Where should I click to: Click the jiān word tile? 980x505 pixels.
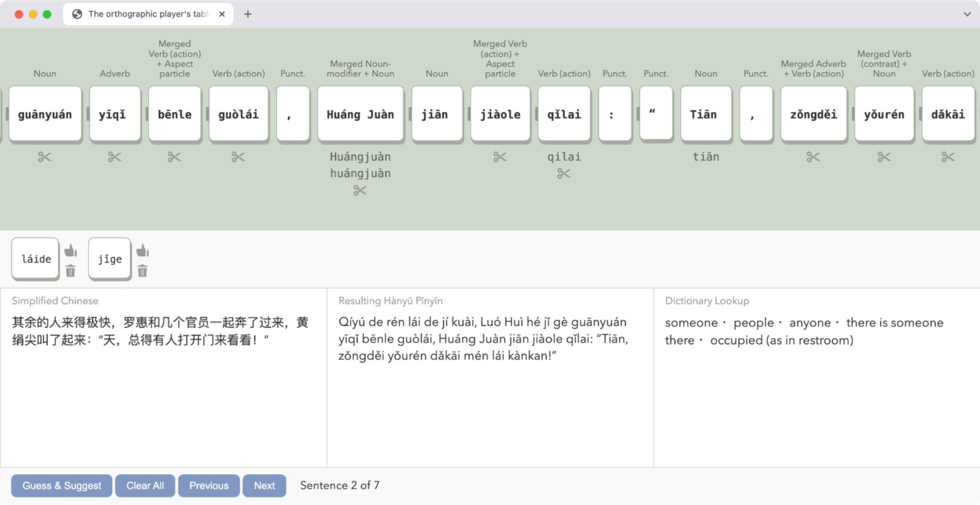pos(437,114)
